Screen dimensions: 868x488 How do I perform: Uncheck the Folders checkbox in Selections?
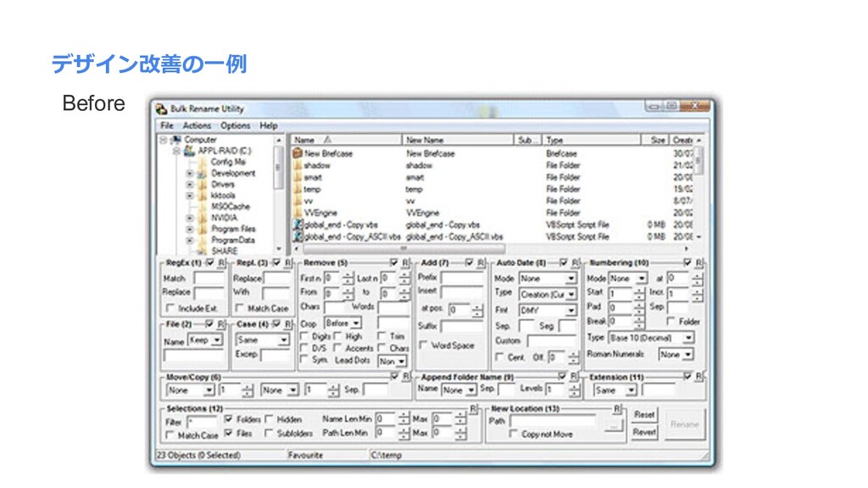point(229,419)
